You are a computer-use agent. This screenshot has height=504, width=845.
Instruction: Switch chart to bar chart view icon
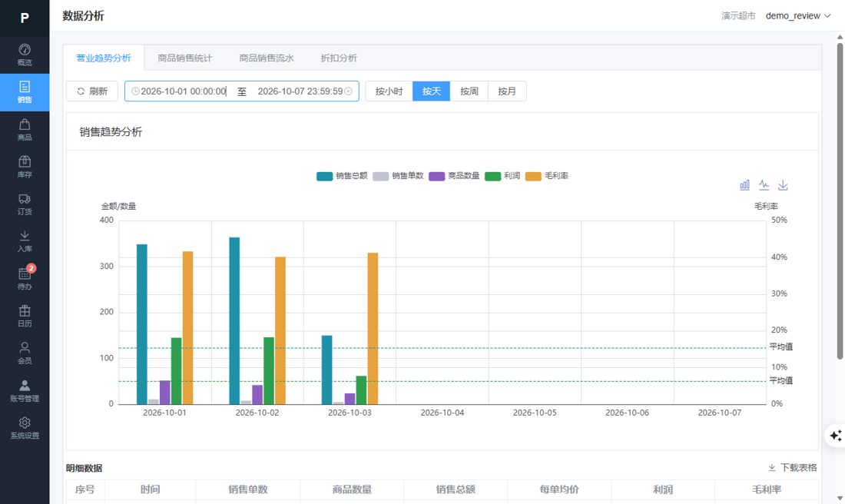[744, 185]
